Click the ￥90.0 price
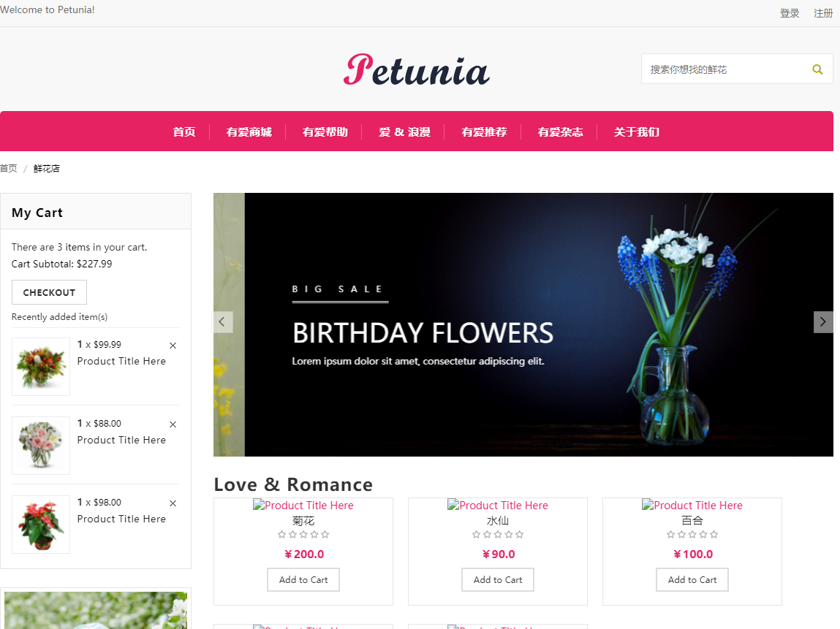 tap(498, 554)
